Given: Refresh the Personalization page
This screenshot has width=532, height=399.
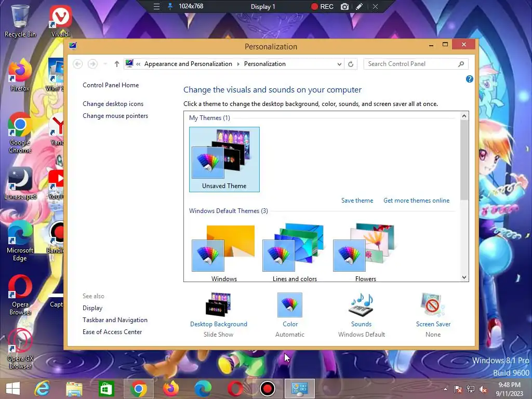Looking at the screenshot, I should [351, 64].
